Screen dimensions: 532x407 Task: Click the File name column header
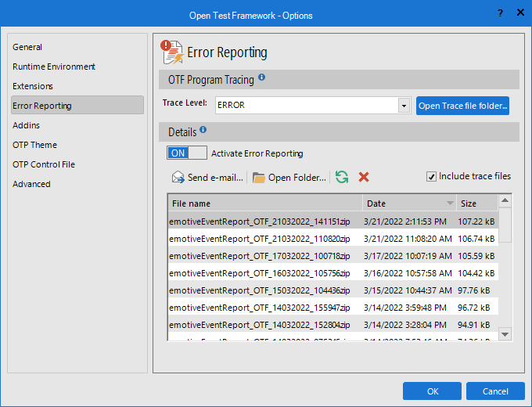[x=265, y=203]
